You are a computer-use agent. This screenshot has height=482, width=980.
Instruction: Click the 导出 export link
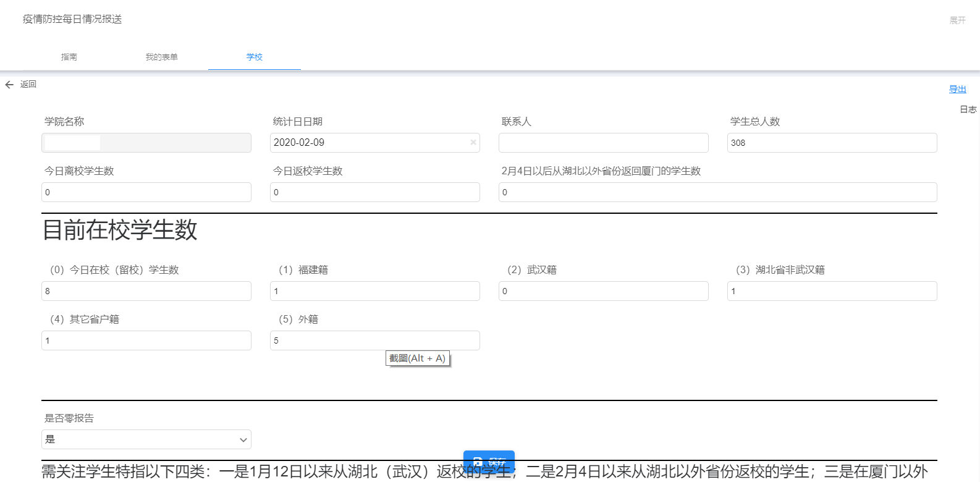(957, 89)
